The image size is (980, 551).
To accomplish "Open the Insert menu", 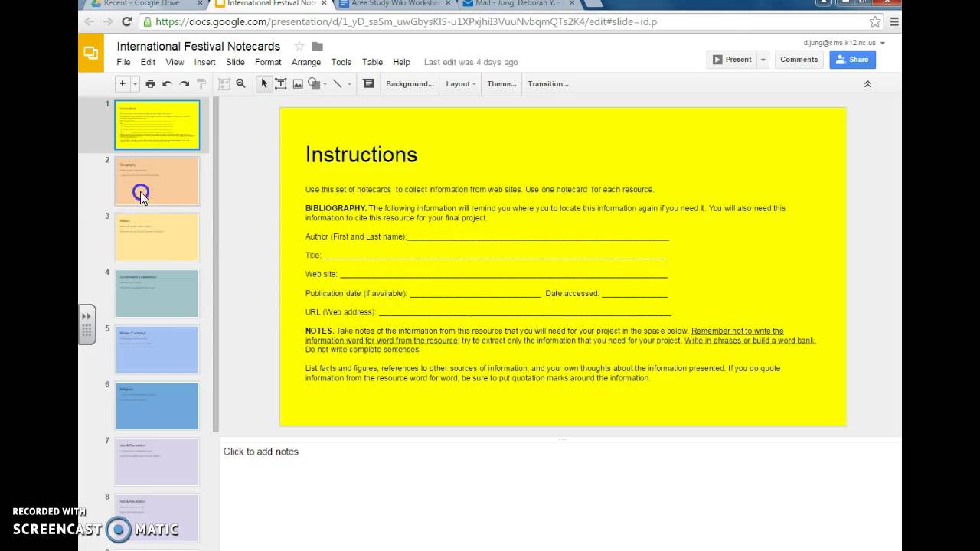I will [204, 62].
